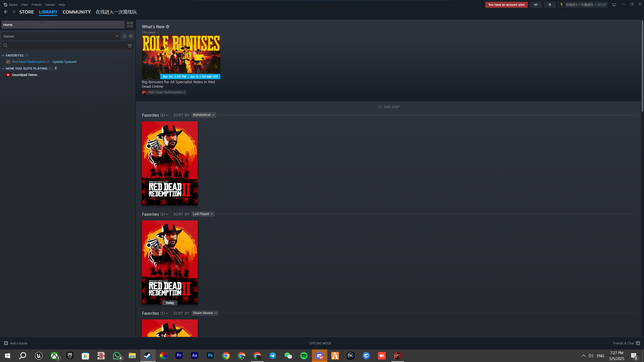644x362 pixels.
Task: Click the What's New settings gear
Action: [168, 27]
